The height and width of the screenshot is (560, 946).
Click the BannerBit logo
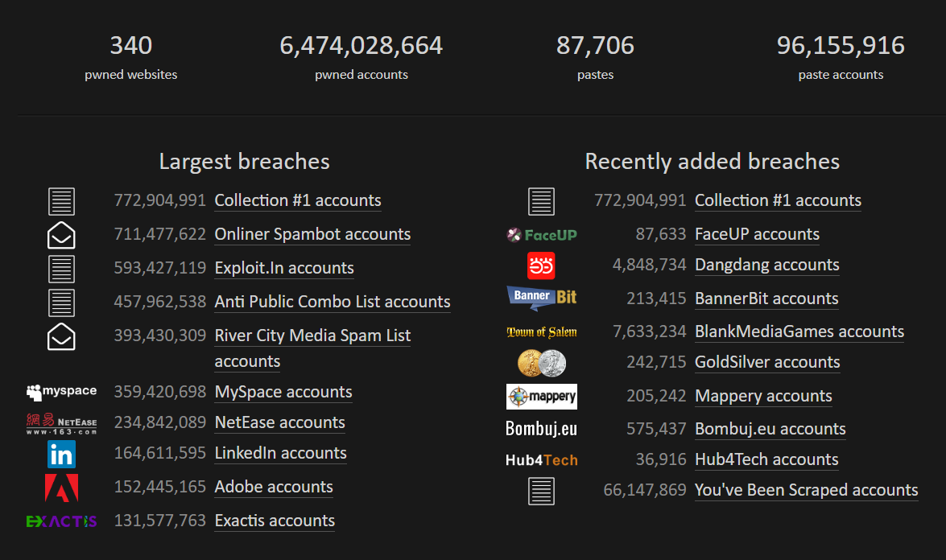[x=542, y=298]
